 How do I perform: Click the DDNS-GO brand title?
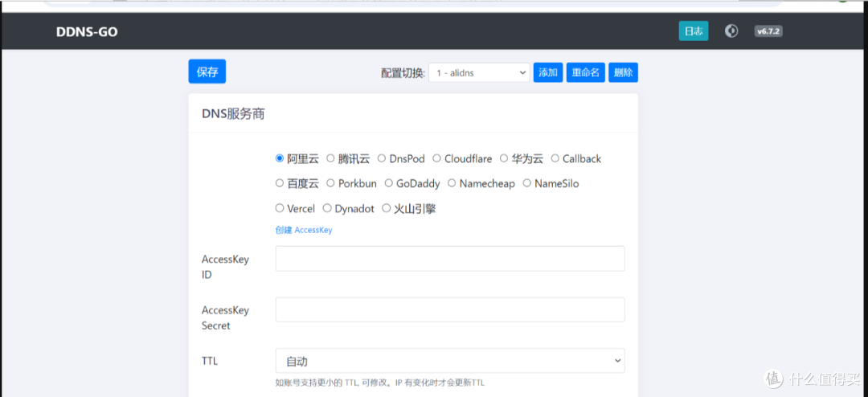click(87, 32)
